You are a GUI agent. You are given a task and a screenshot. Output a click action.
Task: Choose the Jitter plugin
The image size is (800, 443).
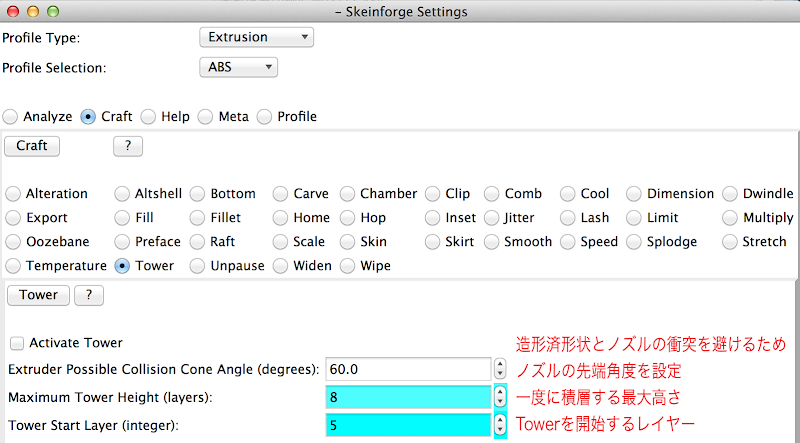[x=491, y=218]
